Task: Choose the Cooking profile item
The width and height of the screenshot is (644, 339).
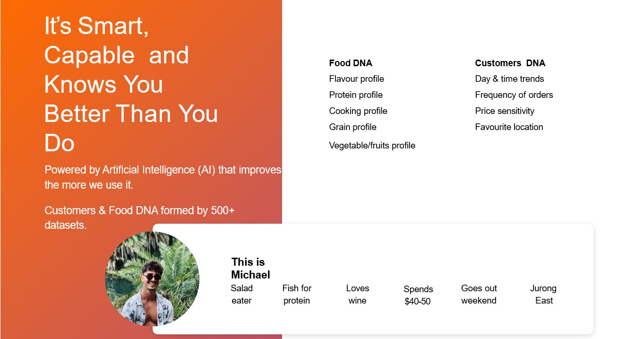Action: (x=358, y=111)
